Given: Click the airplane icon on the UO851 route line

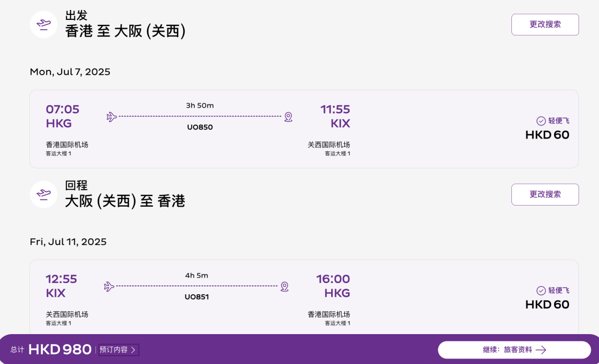Looking at the screenshot, I should pos(109,286).
